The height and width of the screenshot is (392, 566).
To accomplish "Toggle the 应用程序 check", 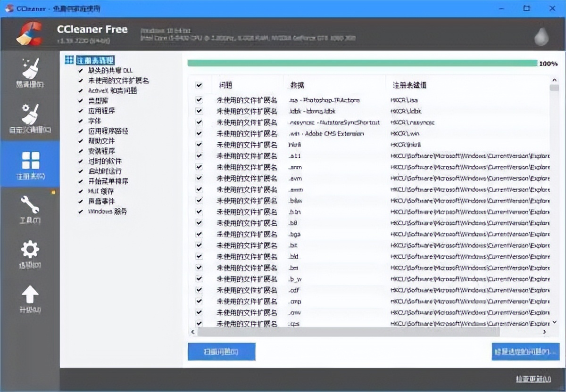I will click(x=81, y=111).
